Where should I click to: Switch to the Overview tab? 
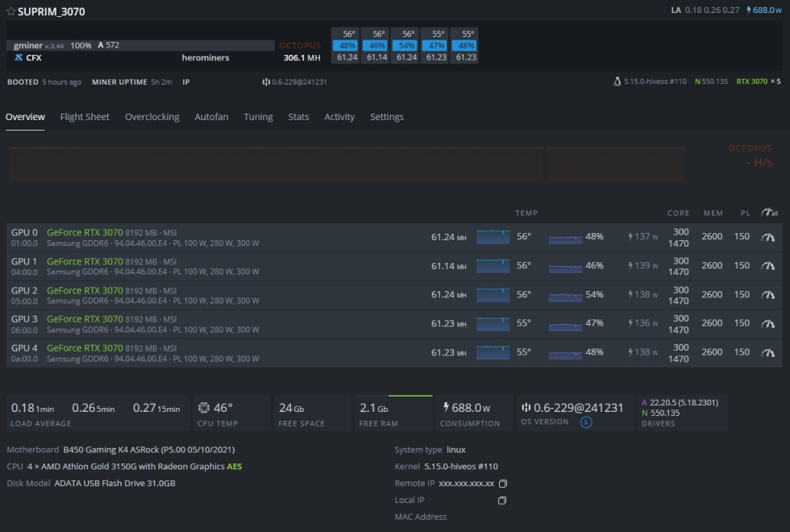(25, 117)
